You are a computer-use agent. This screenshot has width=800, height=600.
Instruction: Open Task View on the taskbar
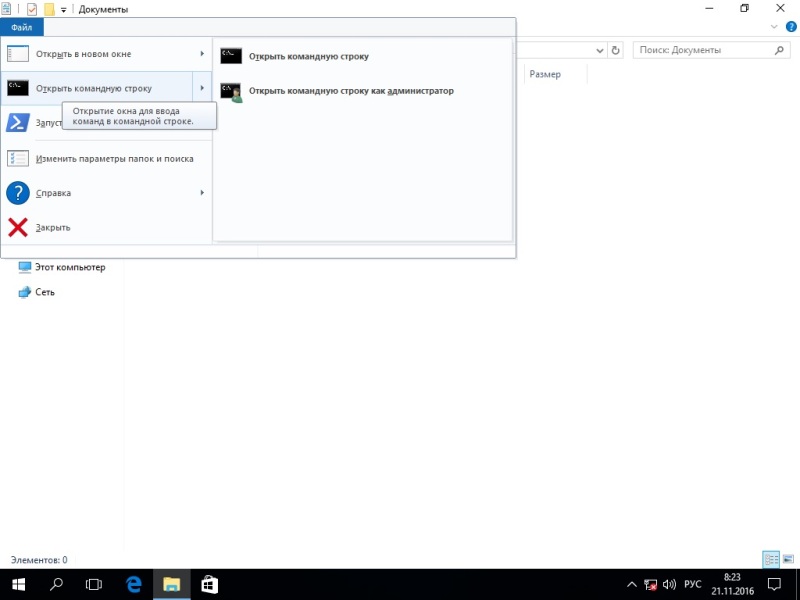(94, 585)
